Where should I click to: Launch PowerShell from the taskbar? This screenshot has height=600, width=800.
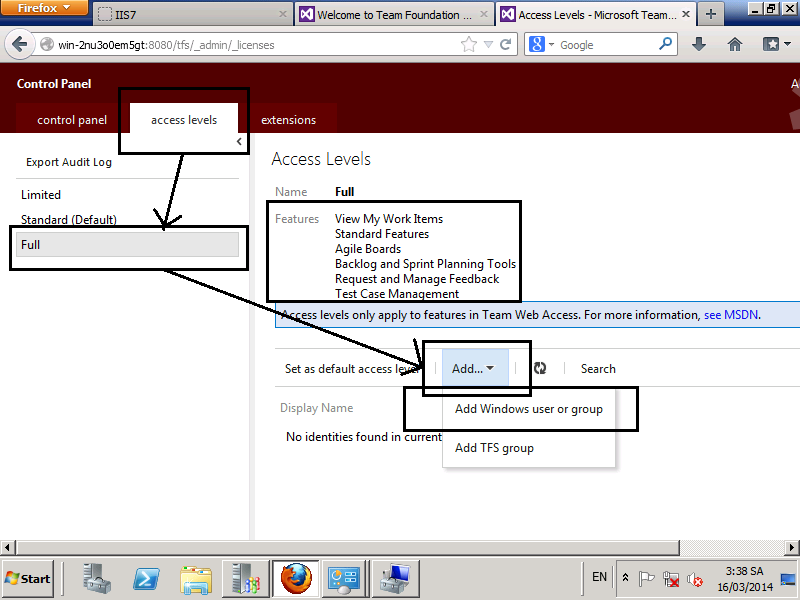click(146, 579)
